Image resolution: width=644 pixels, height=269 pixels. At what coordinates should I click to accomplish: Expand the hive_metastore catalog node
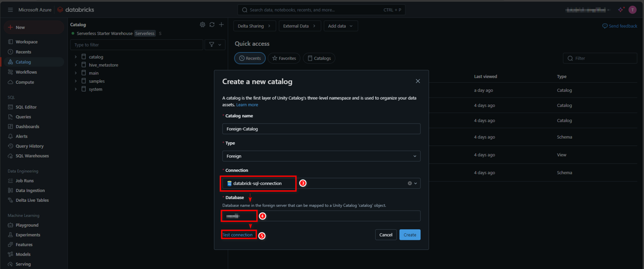click(76, 65)
